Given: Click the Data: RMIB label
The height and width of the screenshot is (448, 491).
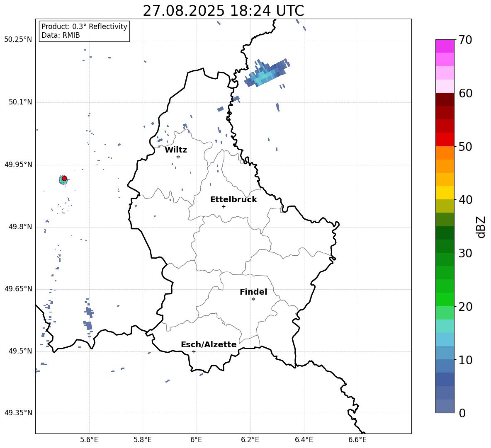Looking at the screenshot, I should (61, 35).
